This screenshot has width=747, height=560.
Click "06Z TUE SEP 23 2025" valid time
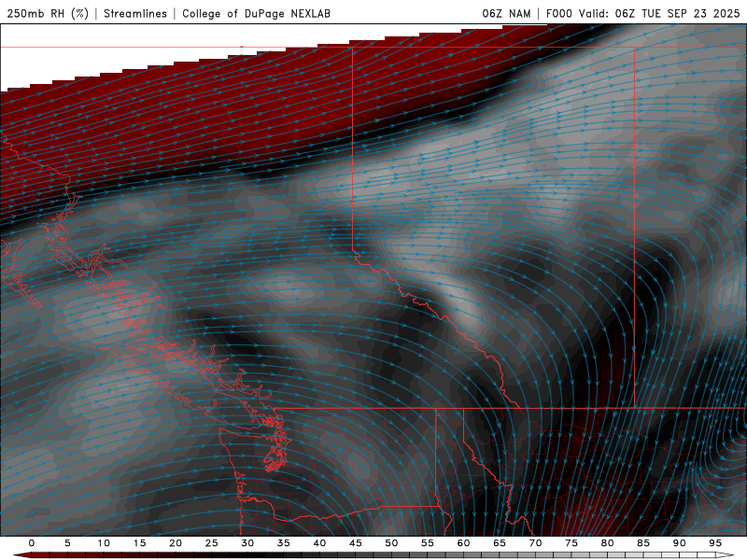coord(678,13)
